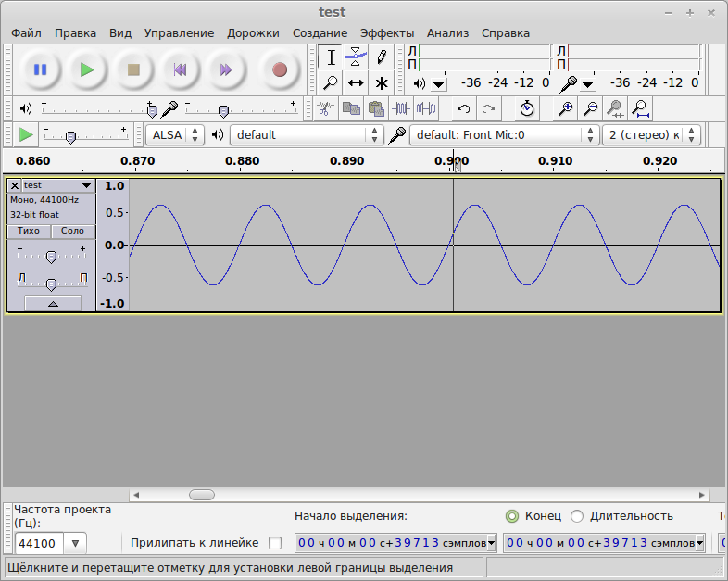This screenshot has height=581, width=728.
Task: Select the Draw pencil tool
Action: 381,57
